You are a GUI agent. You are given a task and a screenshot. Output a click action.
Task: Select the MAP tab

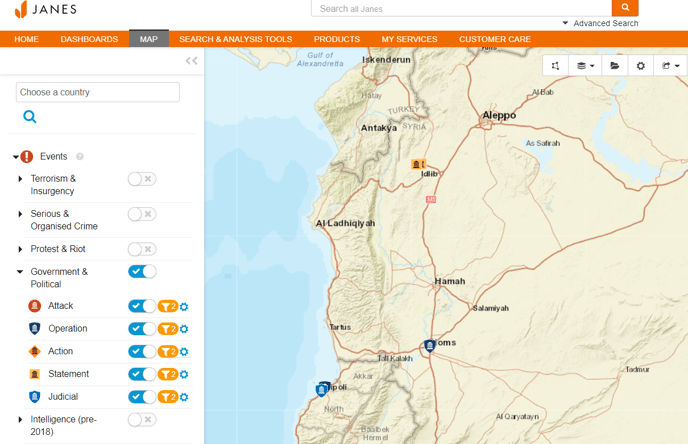click(x=149, y=39)
